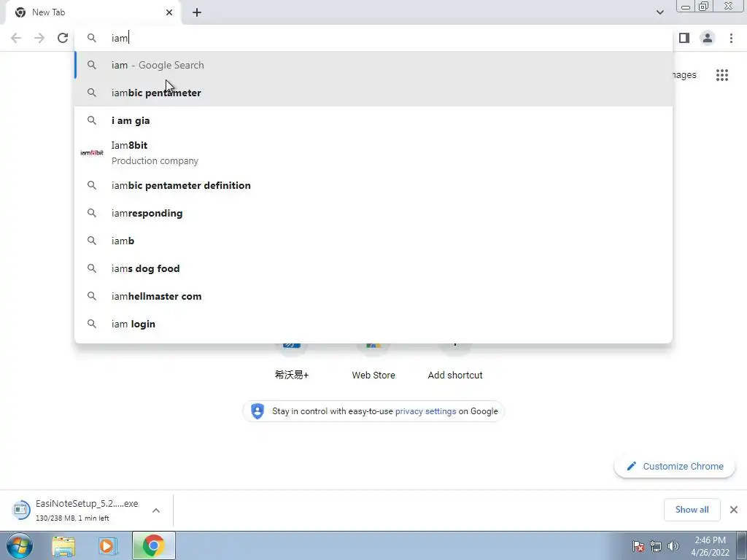Open the media player taskbar icon
This screenshot has height=560, width=747.
pyautogui.click(x=108, y=545)
